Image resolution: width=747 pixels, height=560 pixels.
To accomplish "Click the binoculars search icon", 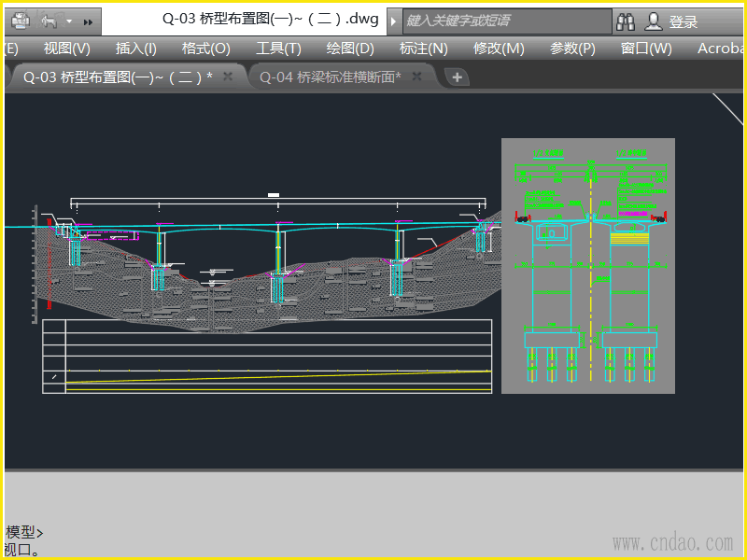I will [x=626, y=21].
